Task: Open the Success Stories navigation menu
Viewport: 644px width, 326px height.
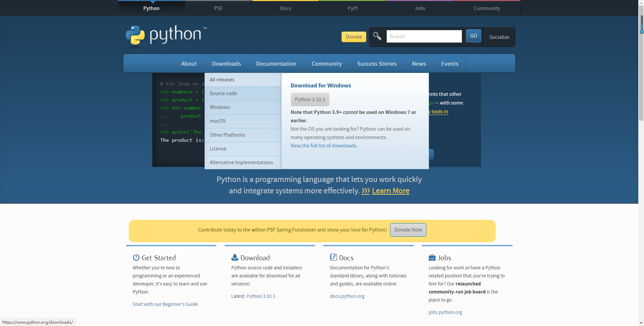Action: 377,64
